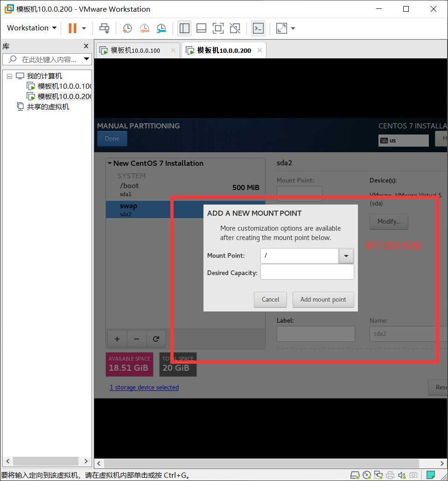Click the 我的计算机 computer icon
This screenshot has width=448, height=481.
tap(20, 76)
